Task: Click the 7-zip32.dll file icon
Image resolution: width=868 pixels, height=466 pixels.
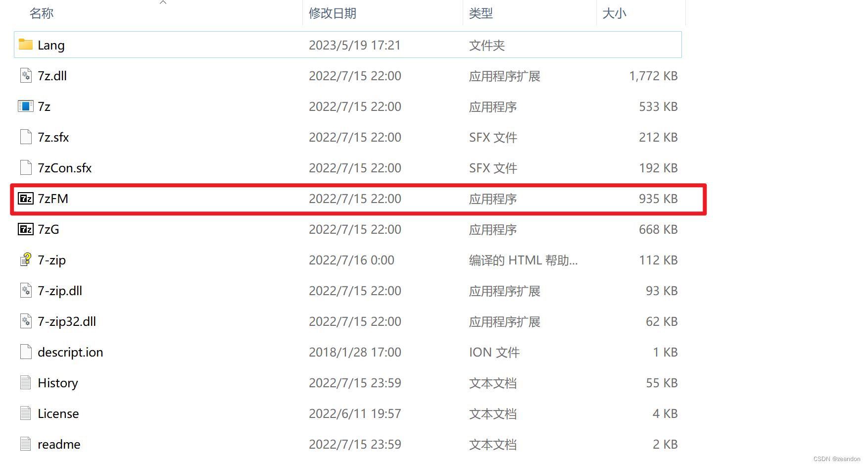Action: (26, 321)
